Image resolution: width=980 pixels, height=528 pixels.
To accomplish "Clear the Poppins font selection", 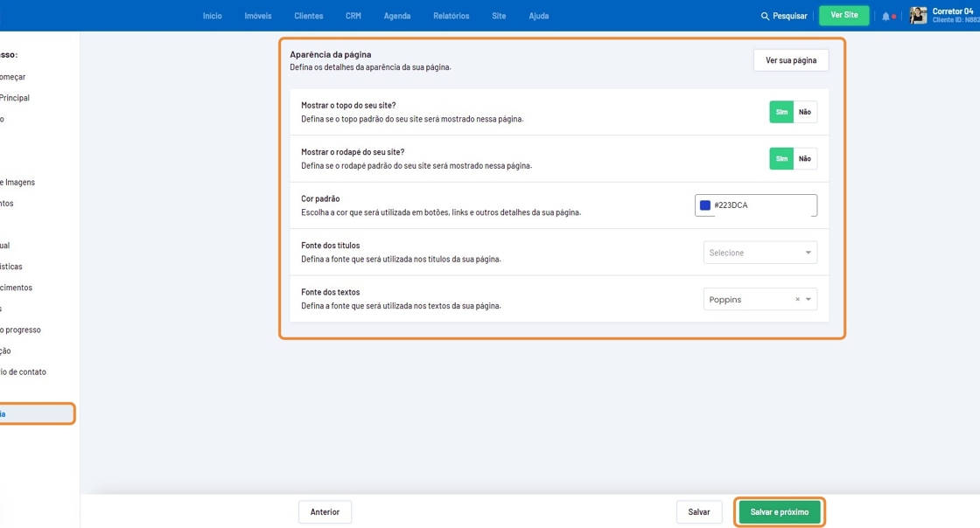I will [x=797, y=300].
